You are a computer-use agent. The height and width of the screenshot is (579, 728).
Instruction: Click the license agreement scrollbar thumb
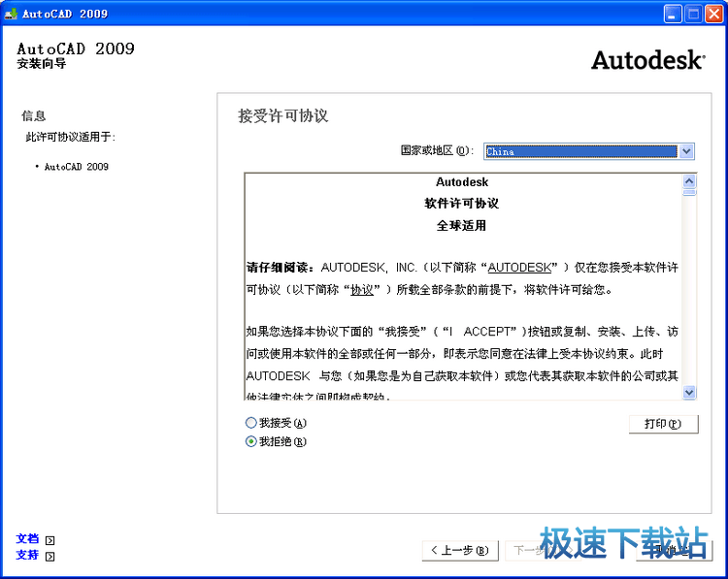pos(689,192)
